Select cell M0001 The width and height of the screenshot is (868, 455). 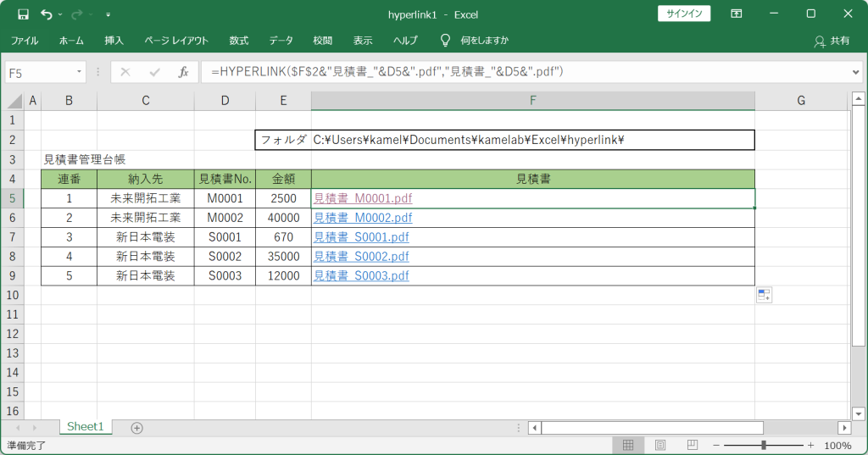[x=225, y=198]
